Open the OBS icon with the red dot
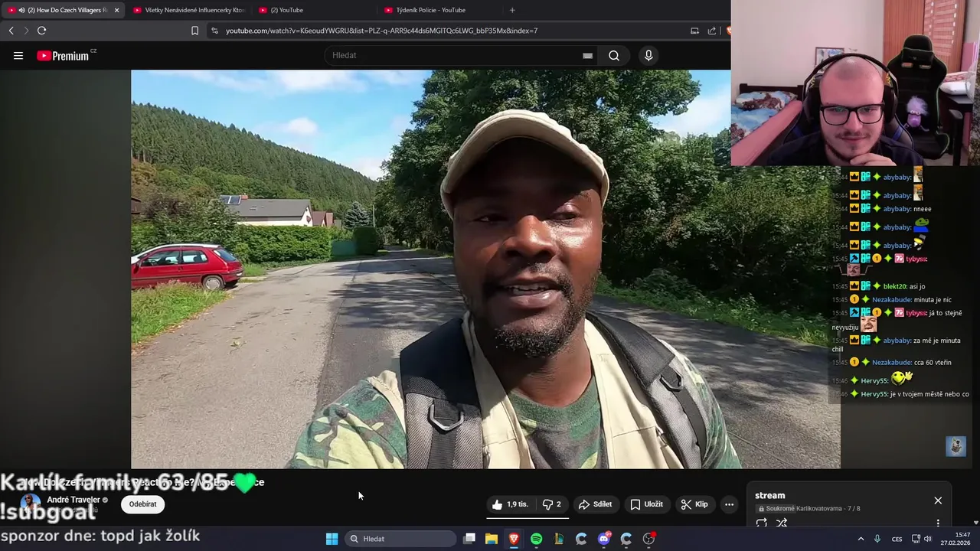Screen dimensions: 980x551 point(648,539)
